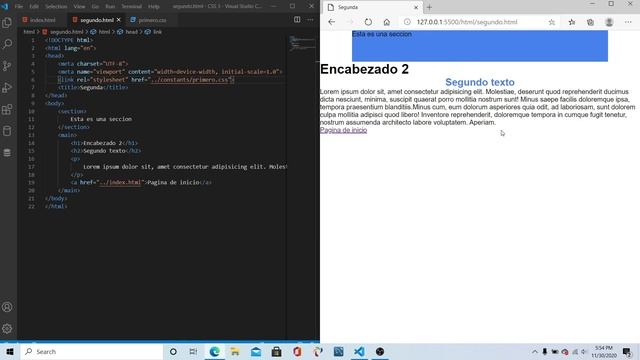The width and height of the screenshot is (640, 360).
Task: Click the Segundo texto heading
Action: [480, 82]
